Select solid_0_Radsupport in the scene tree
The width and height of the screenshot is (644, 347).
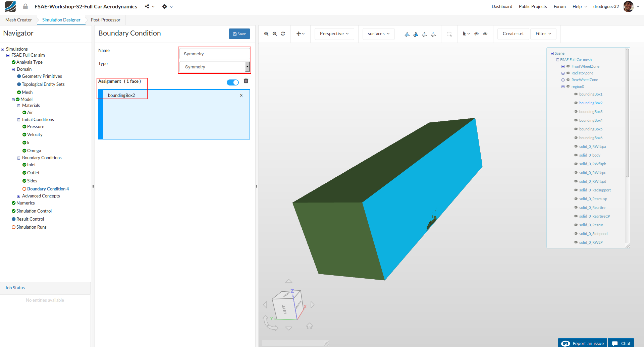(x=595, y=190)
